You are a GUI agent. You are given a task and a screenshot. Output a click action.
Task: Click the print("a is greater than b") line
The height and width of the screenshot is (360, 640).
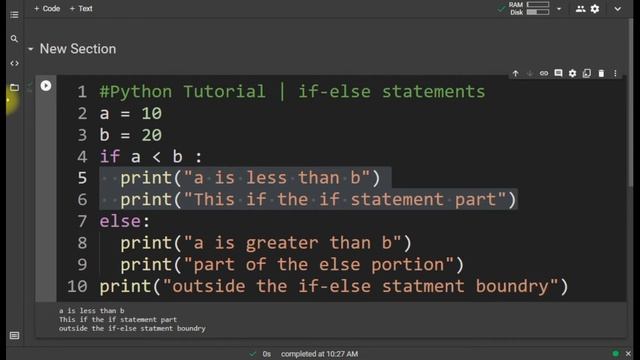pyautogui.click(x=266, y=243)
